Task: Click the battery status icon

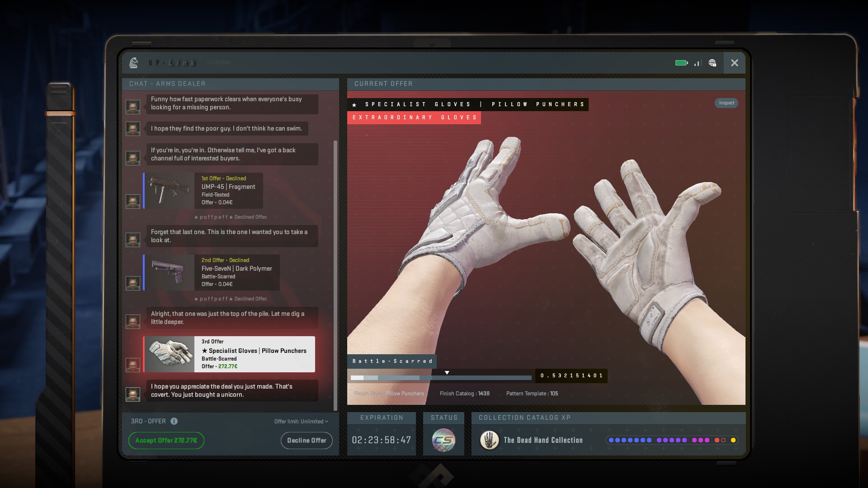Action: click(x=681, y=63)
